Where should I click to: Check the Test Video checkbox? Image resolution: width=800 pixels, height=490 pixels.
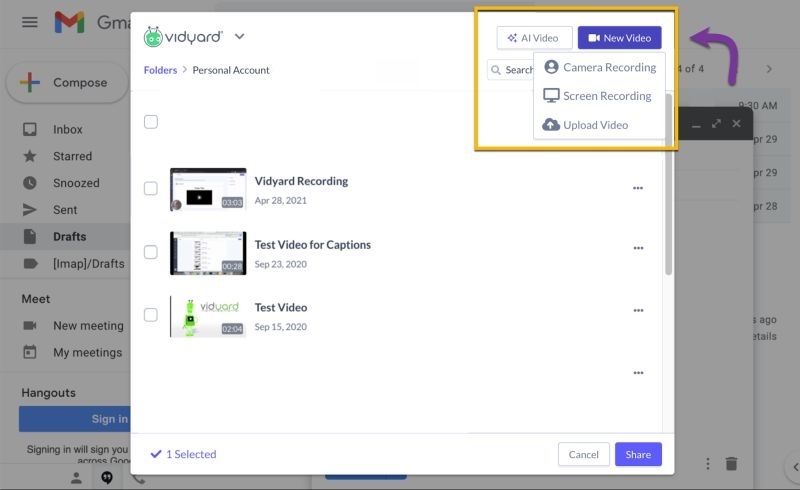151,315
